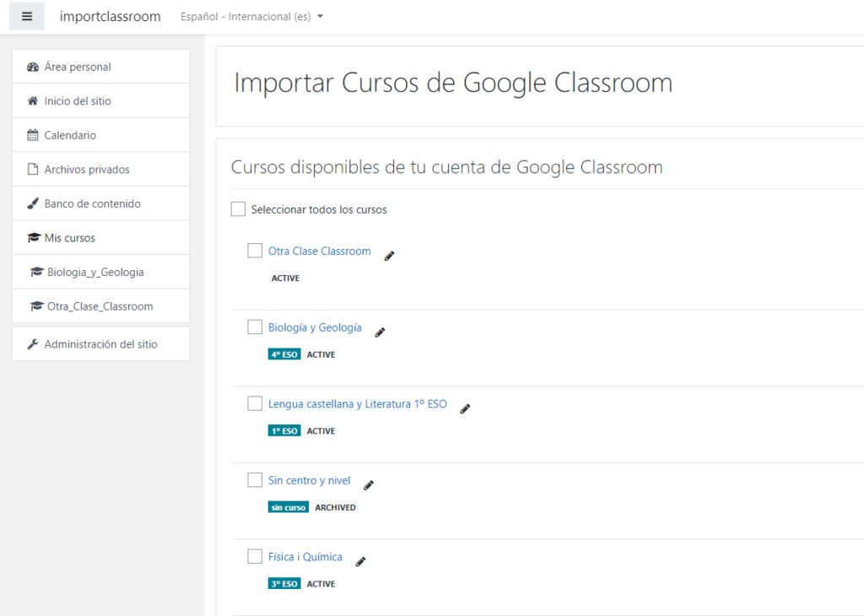Image resolution: width=864 pixels, height=616 pixels.
Task: Edit "Lengua castellana y Literatura" with the pencil icon
Action: (x=465, y=408)
